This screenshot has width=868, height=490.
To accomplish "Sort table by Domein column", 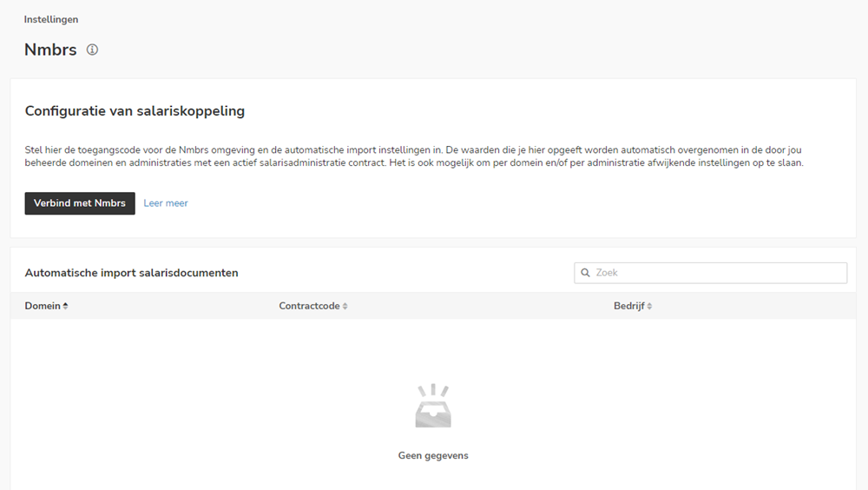I will [47, 306].
